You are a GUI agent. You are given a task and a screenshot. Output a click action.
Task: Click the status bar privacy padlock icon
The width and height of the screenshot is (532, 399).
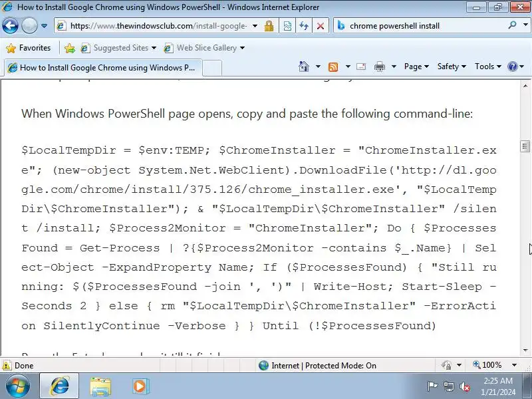pos(446,365)
